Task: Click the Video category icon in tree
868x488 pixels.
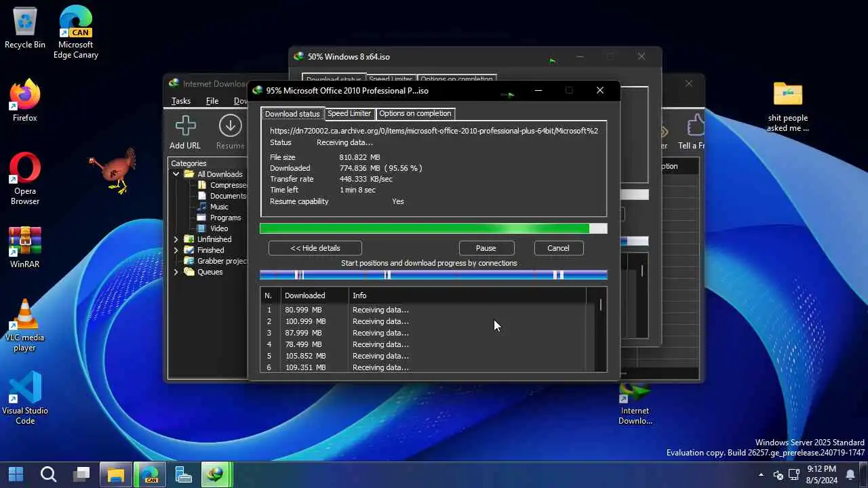Action: pos(202,228)
